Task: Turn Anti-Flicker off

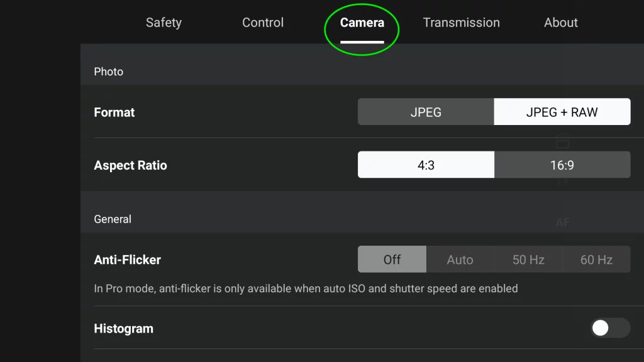Action: coord(391,259)
